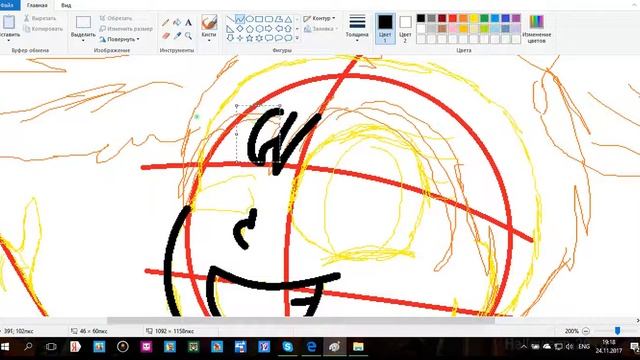Image resolution: width=640 pixels, height=360 pixels.
Task: Select the Eraser tool
Action: click(x=165, y=36)
